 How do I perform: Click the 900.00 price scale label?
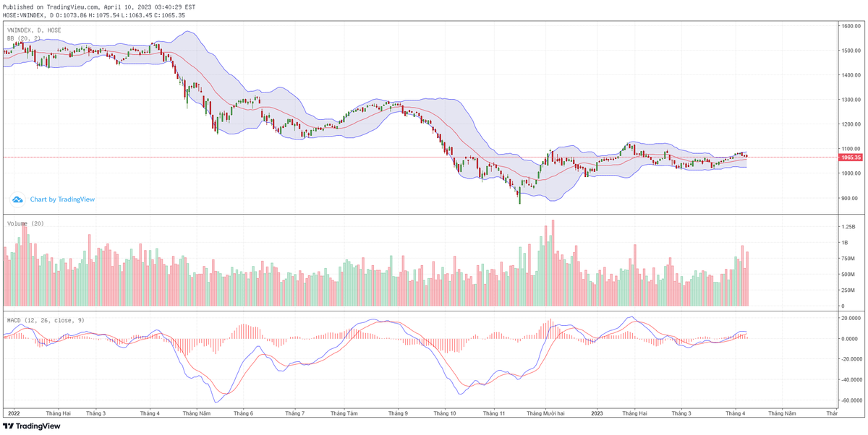[849, 198]
